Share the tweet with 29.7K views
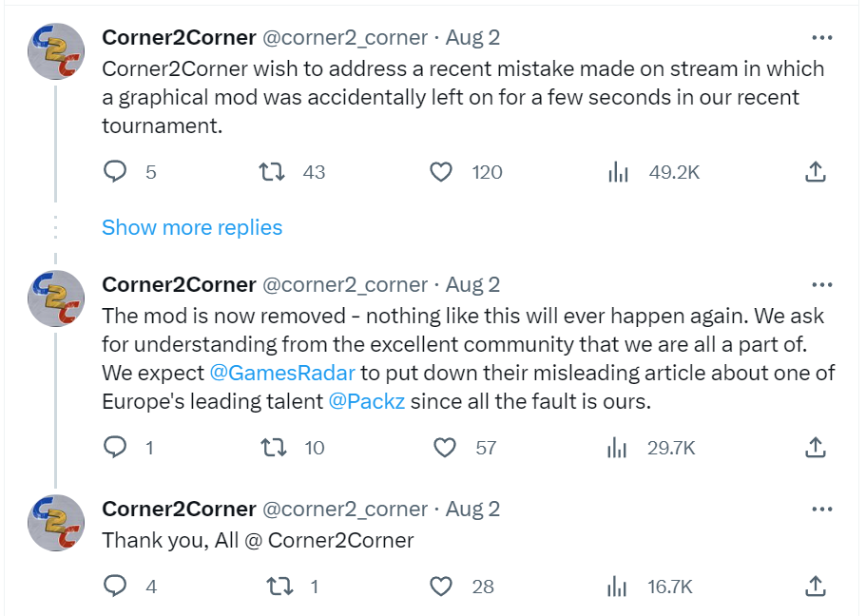The height and width of the screenshot is (616, 866). [815, 447]
